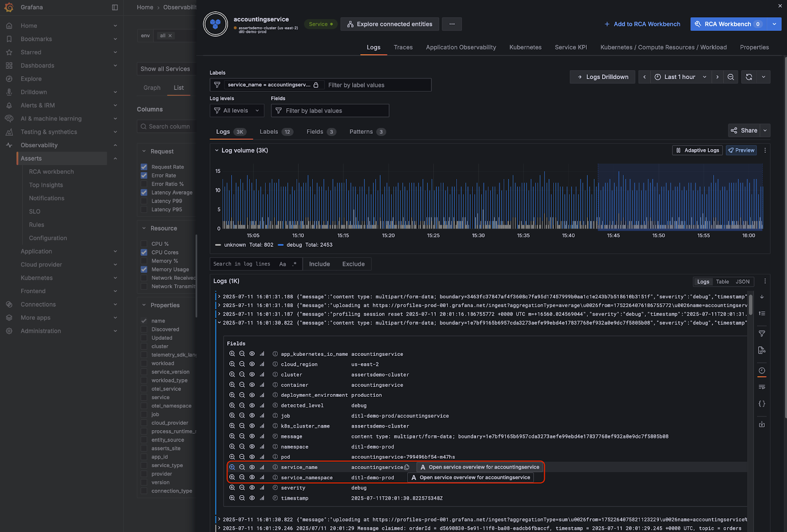Open the log volume panel kebab menu
The width and height of the screenshot is (787, 532).
click(765, 150)
